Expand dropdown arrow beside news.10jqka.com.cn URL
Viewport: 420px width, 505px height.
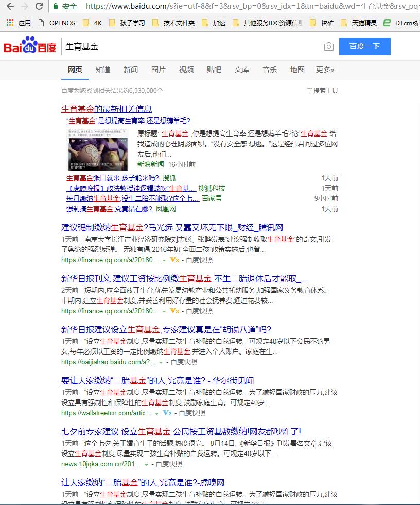coord(146,464)
